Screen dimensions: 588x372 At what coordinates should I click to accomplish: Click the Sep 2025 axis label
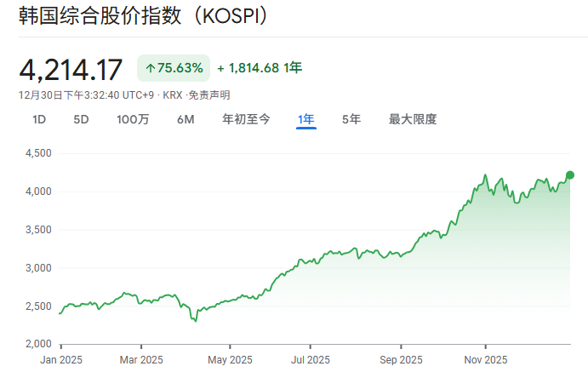pos(401,360)
